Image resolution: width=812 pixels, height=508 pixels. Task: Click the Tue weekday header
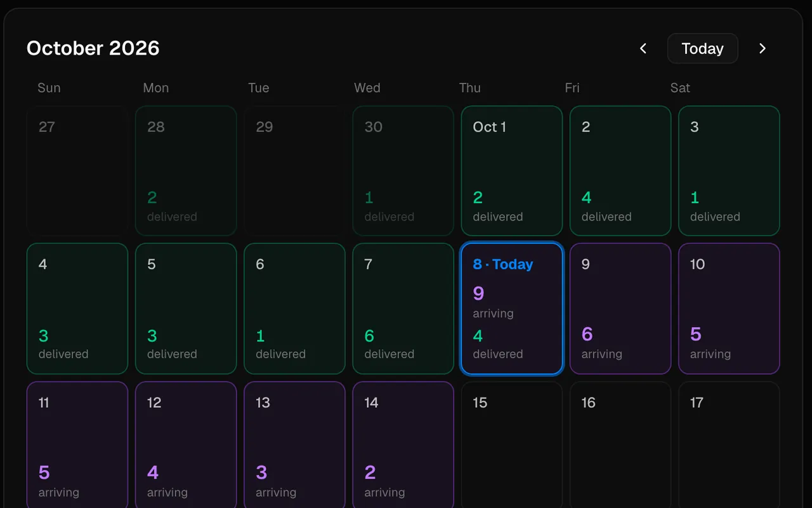(x=259, y=88)
